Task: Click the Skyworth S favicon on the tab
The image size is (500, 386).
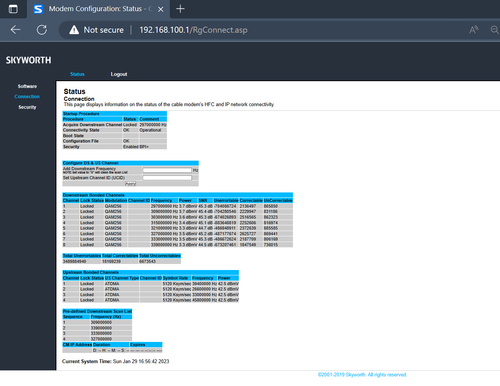Action: 38,9
